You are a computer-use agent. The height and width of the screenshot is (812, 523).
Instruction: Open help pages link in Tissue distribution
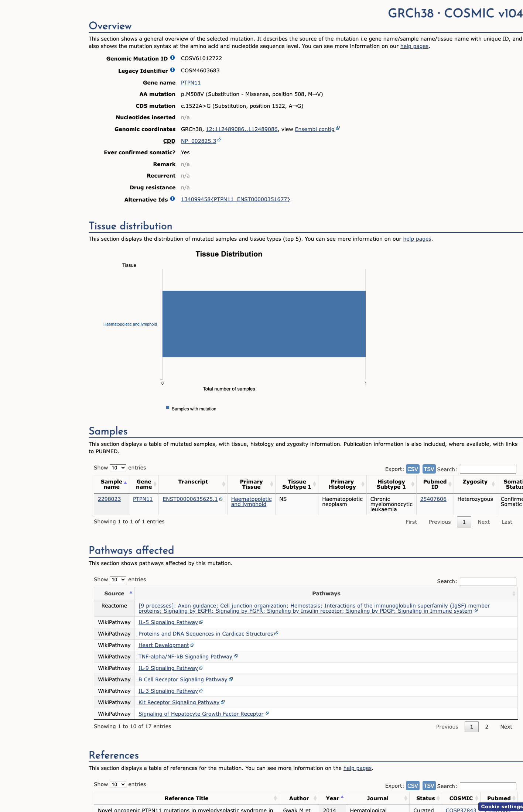pos(417,239)
